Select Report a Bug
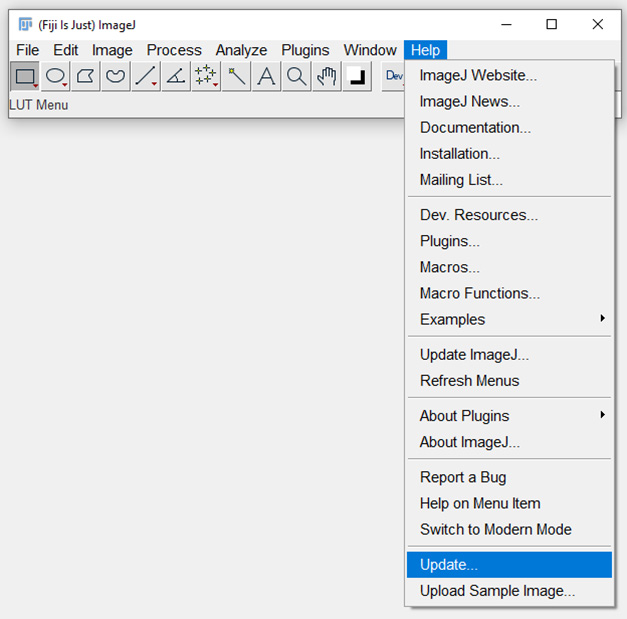 pos(509,477)
